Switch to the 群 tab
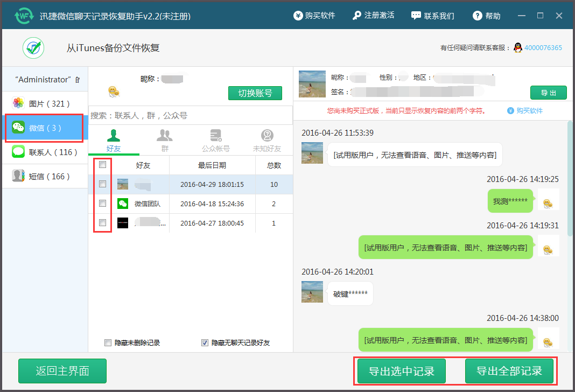 click(x=164, y=140)
